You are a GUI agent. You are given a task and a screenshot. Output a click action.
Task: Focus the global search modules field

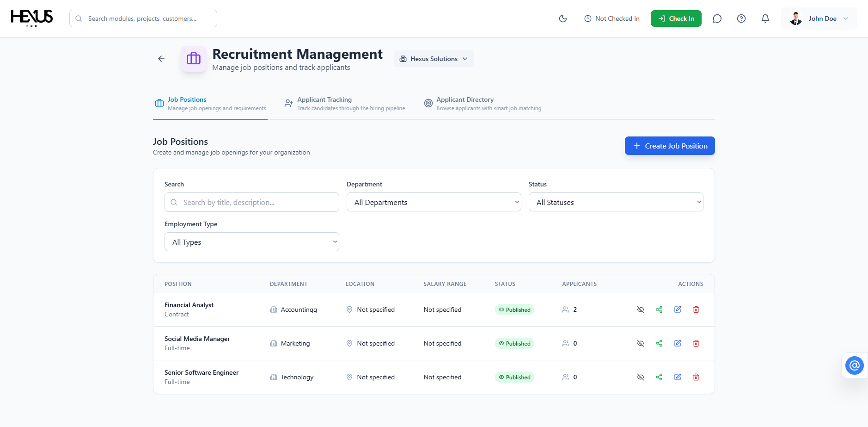tap(143, 19)
